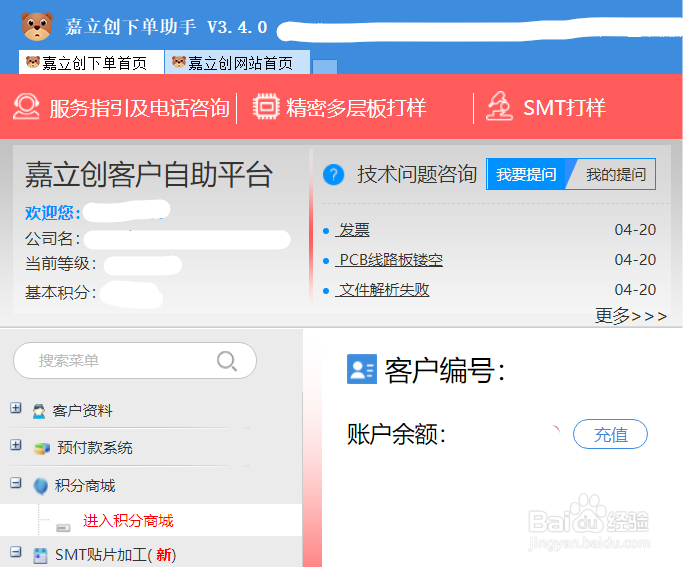Select 客户资料 menu item

82,411
